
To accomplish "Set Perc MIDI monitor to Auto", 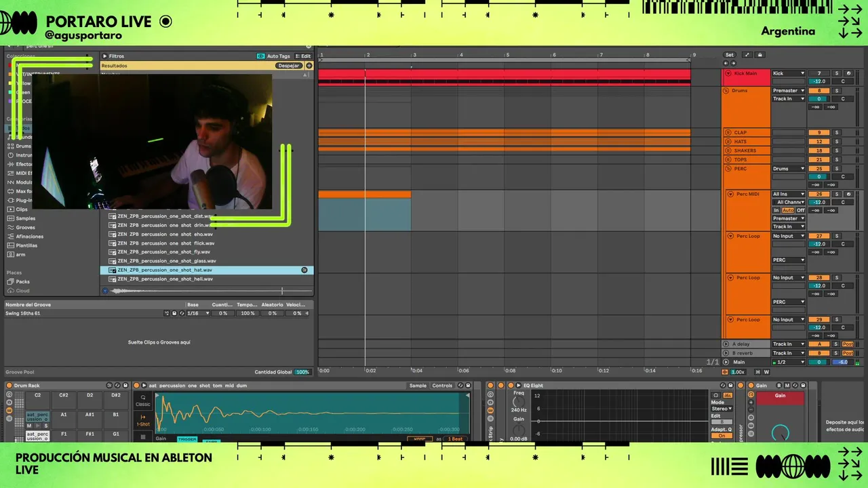I will point(788,210).
